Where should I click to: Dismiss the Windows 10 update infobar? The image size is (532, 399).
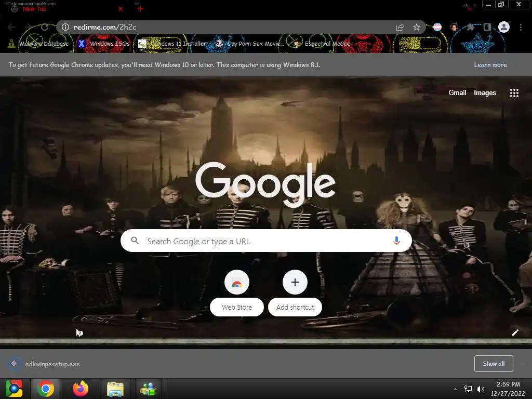pos(520,65)
